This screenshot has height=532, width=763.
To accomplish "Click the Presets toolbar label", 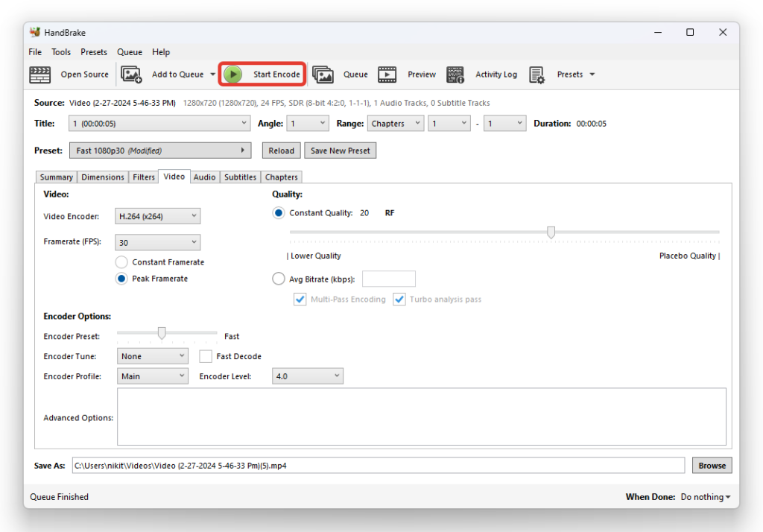I will [570, 75].
